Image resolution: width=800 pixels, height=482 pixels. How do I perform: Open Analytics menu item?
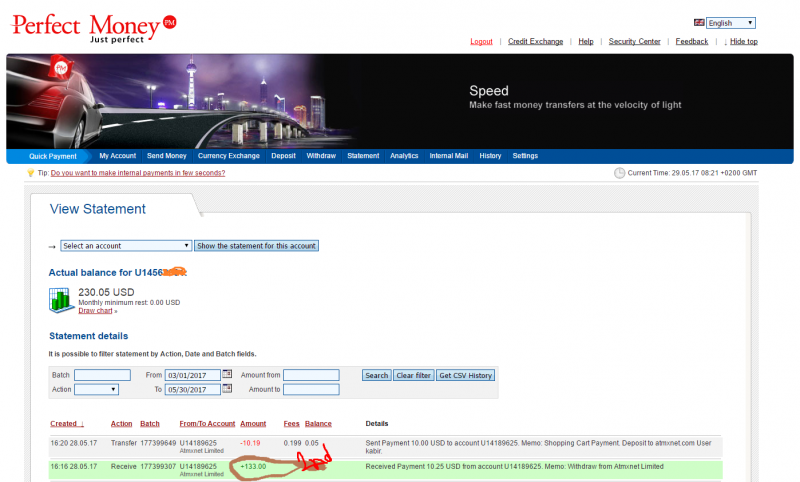click(404, 156)
